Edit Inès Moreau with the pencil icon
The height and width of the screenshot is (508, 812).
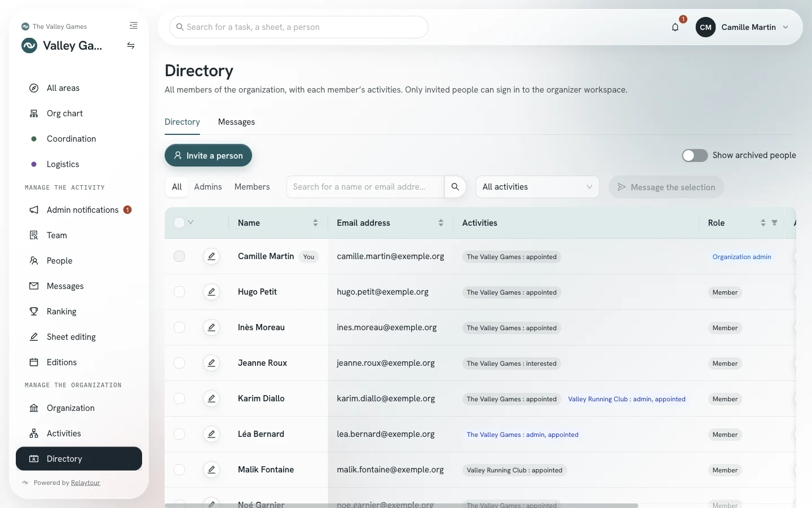[x=211, y=327]
